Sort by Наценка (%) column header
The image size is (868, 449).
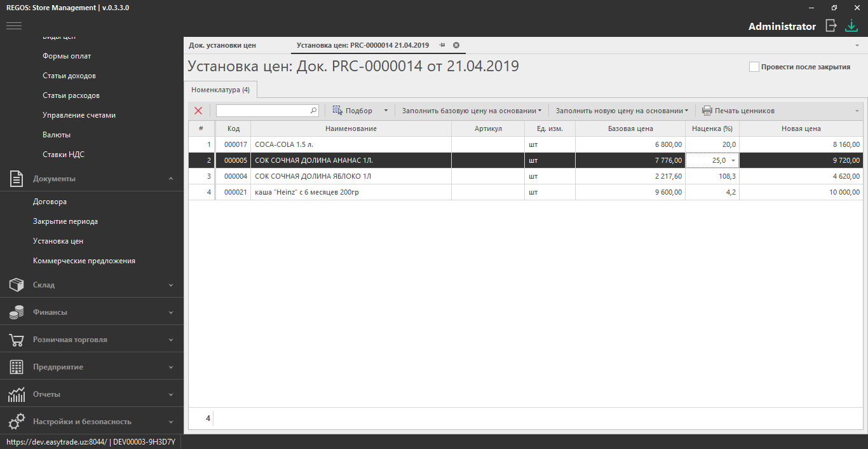tap(712, 128)
